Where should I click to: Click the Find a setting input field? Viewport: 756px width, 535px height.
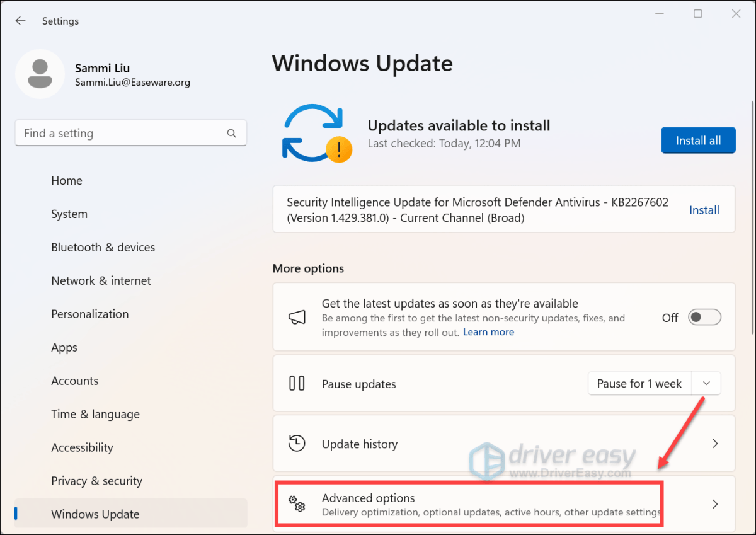click(x=113, y=133)
